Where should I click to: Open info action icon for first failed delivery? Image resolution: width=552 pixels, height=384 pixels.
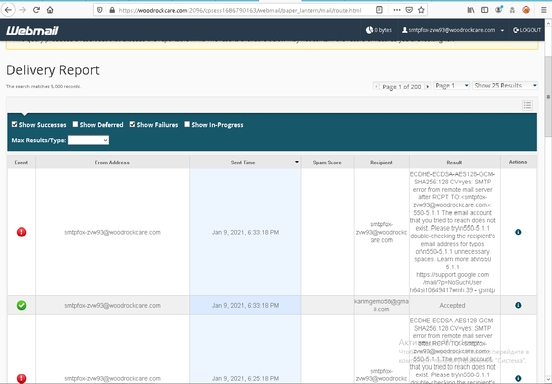[x=518, y=232]
